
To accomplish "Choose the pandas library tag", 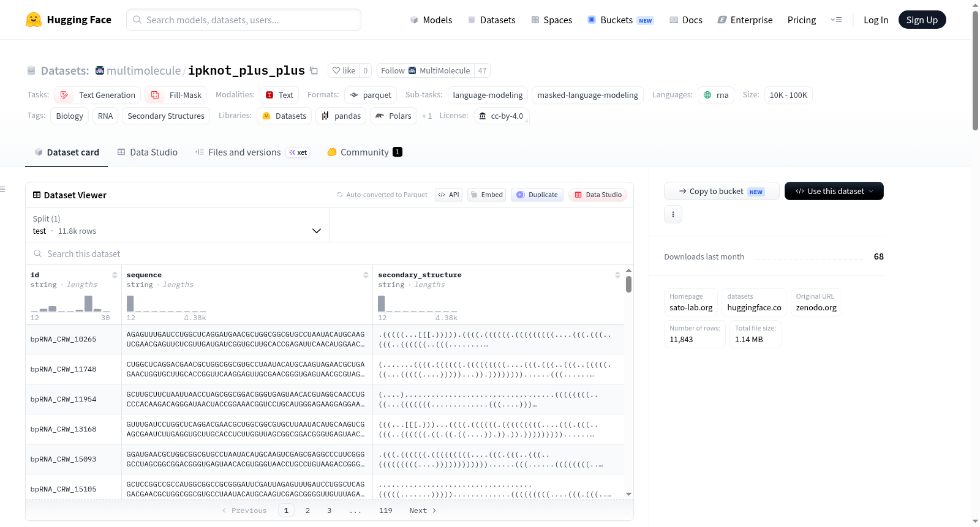I will [x=341, y=116].
